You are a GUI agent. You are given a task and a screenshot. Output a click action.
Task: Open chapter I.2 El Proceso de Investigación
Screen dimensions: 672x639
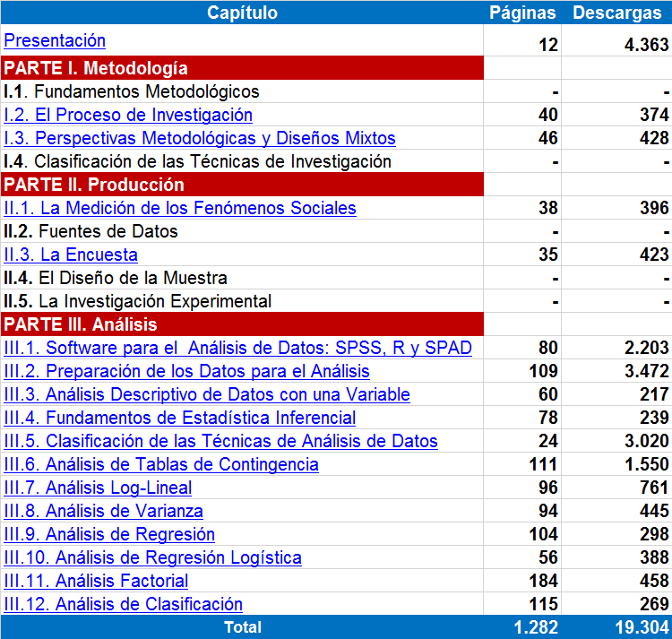[x=128, y=115]
